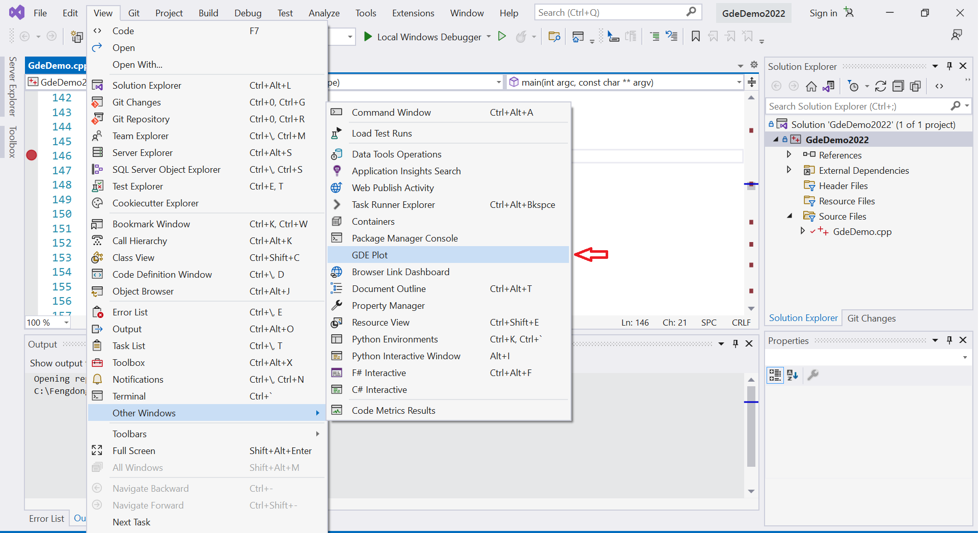Expand the GdeDemo.cpp file node
Screen dimensions: 980x533
coord(803,231)
